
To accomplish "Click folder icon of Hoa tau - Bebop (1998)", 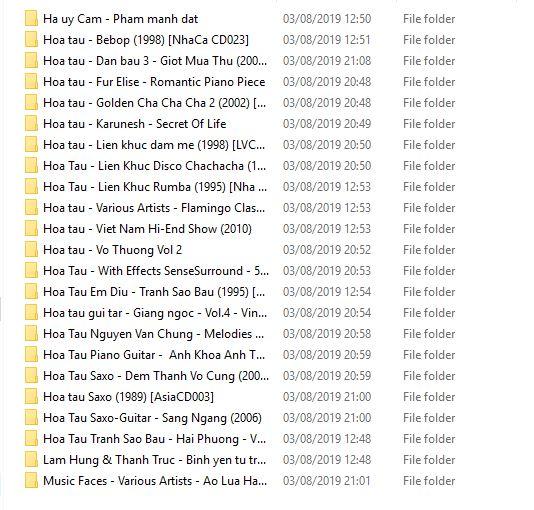I will 31,39.
